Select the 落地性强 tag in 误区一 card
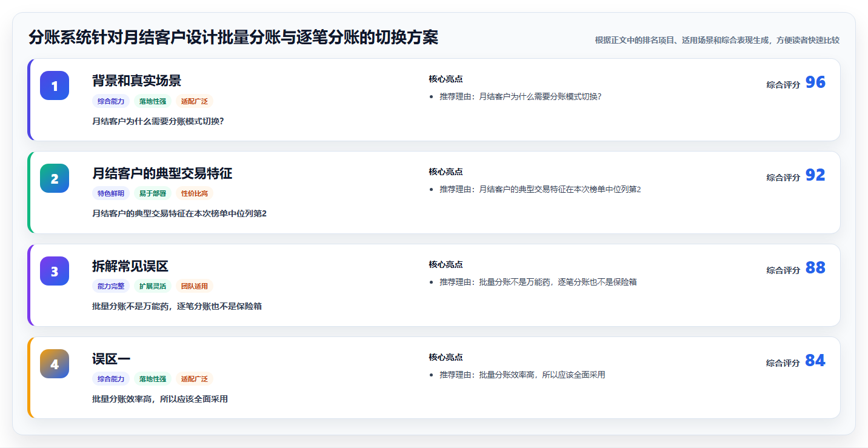 (x=153, y=379)
